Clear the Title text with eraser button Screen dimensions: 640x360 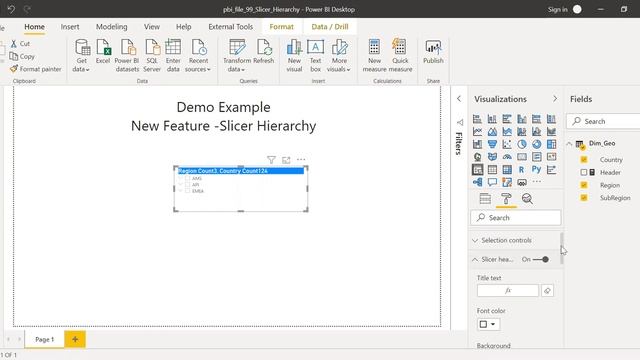(x=547, y=291)
